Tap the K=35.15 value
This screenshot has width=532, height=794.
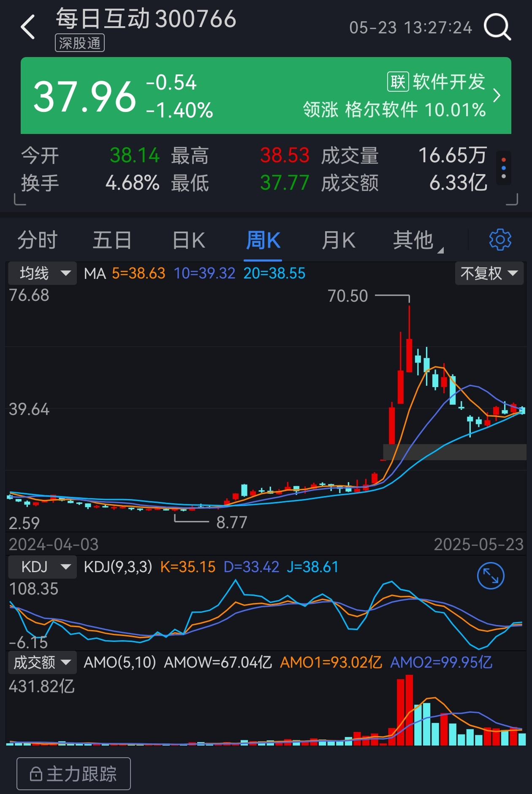coord(188,567)
